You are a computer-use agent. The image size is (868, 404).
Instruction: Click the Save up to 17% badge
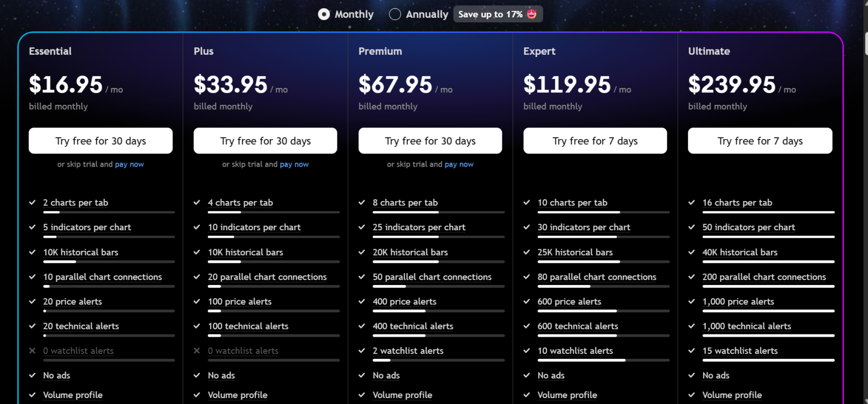(x=497, y=14)
